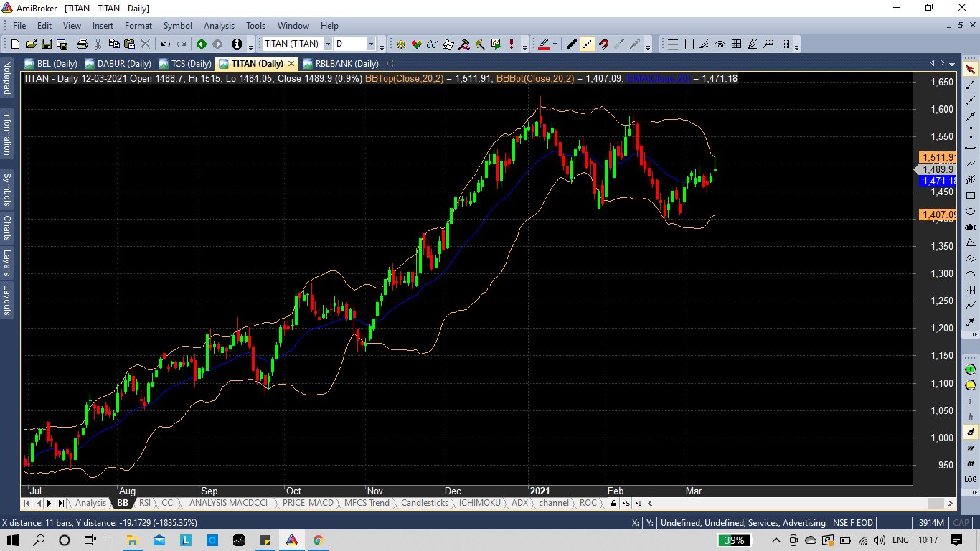Select the rectangle drawing tool

[x=971, y=195]
